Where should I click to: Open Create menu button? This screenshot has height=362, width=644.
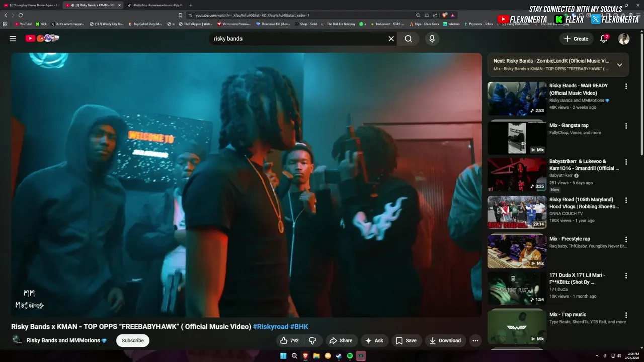(576, 39)
